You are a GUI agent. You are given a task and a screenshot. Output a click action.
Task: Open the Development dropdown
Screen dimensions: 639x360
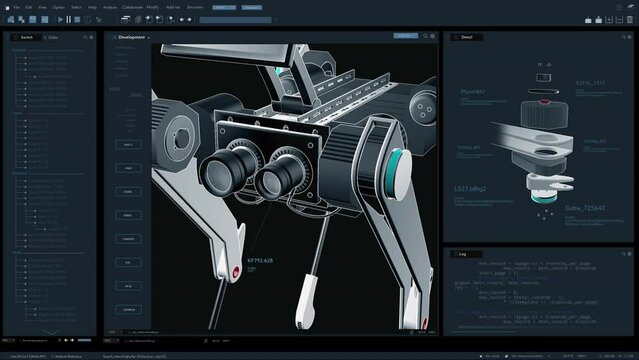[x=131, y=37]
